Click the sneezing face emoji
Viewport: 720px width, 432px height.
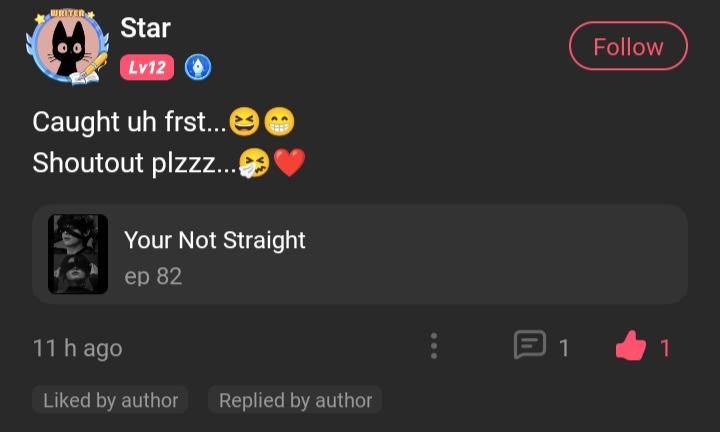255,162
